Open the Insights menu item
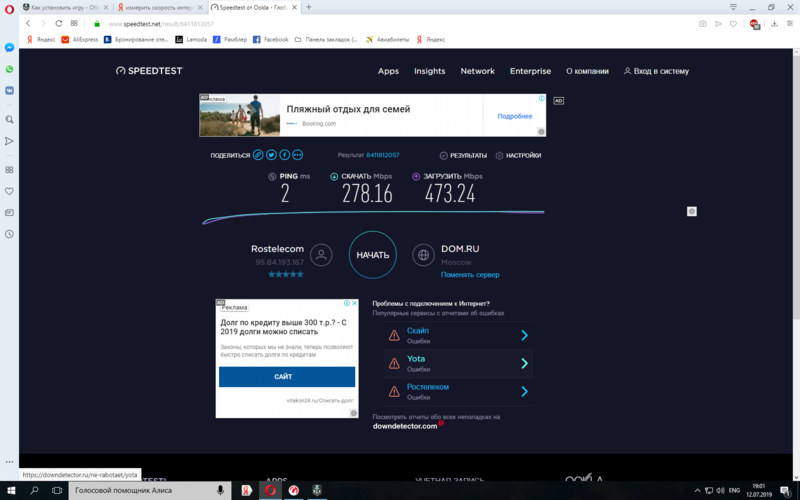The image size is (800, 500). pyautogui.click(x=430, y=71)
